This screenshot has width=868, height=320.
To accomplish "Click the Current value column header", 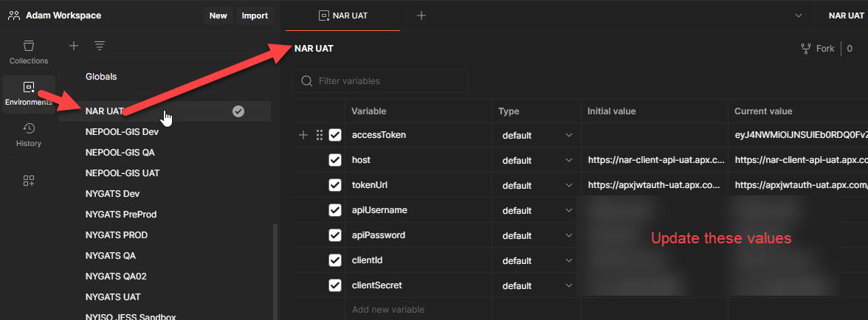I will (763, 111).
